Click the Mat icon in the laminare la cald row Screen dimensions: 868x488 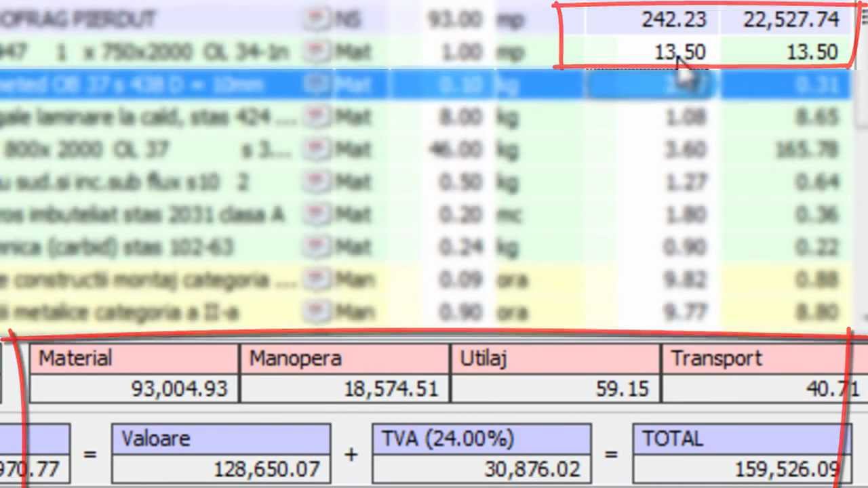317,117
